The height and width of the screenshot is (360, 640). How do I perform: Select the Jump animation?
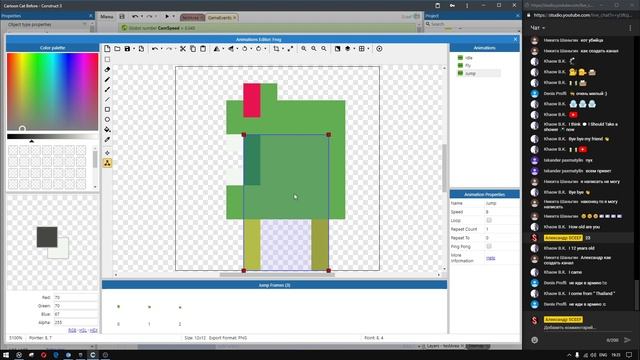[470, 73]
